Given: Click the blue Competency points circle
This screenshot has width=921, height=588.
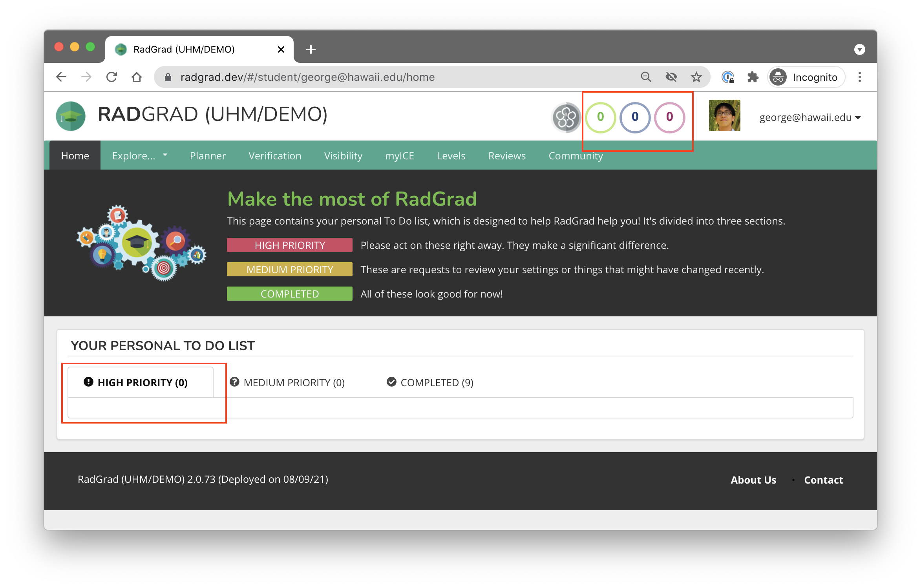Looking at the screenshot, I should point(635,117).
